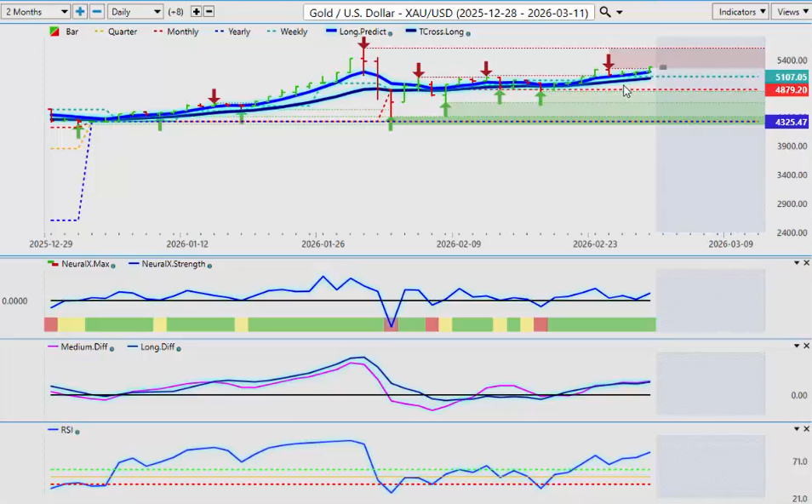This screenshot has height=504, width=812.
Task: Open the Indicators menu
Action: 741,12
